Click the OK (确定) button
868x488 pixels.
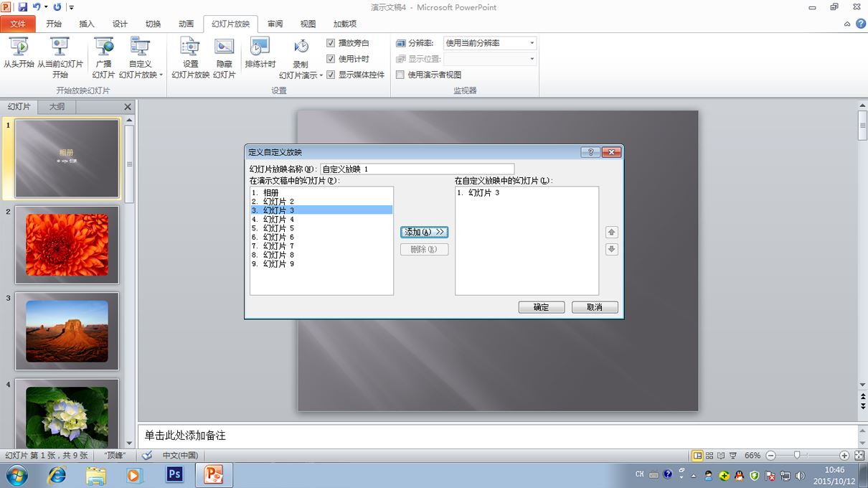(541, 307)
